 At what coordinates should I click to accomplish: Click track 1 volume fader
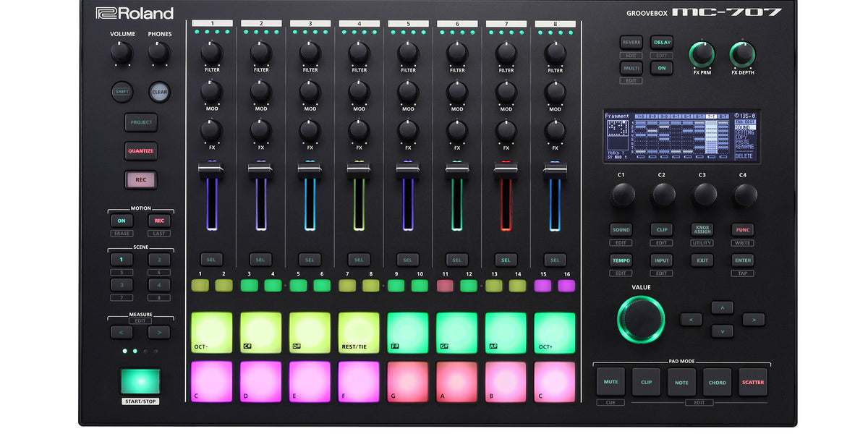pos(211,171)
